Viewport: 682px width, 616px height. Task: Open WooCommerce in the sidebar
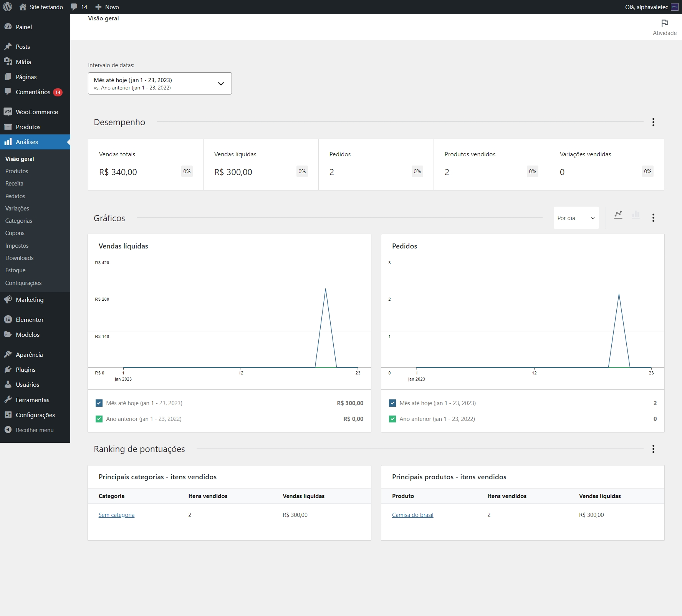[x=36, y=112]
